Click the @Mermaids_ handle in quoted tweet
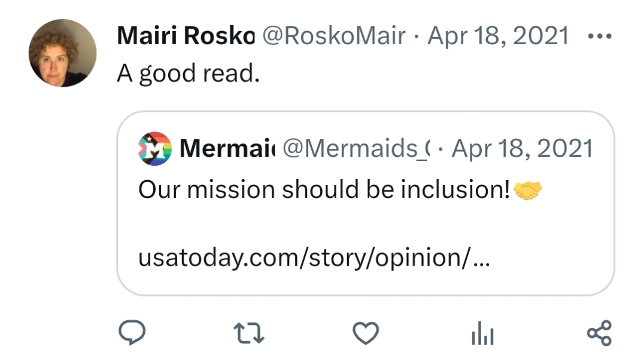Image resolution: width=644 pixels, height=359 pixels. [356, 148]
